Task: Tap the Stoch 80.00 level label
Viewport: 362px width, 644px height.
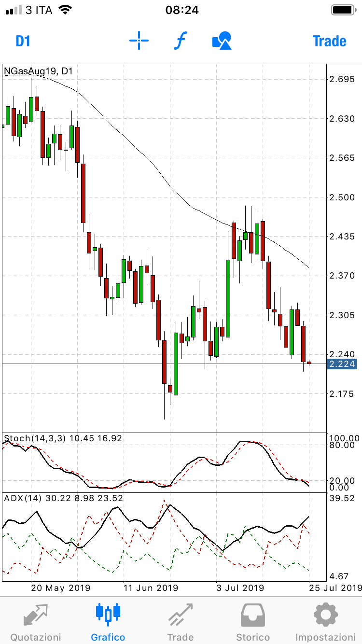Action: click(x=342, y=445)
